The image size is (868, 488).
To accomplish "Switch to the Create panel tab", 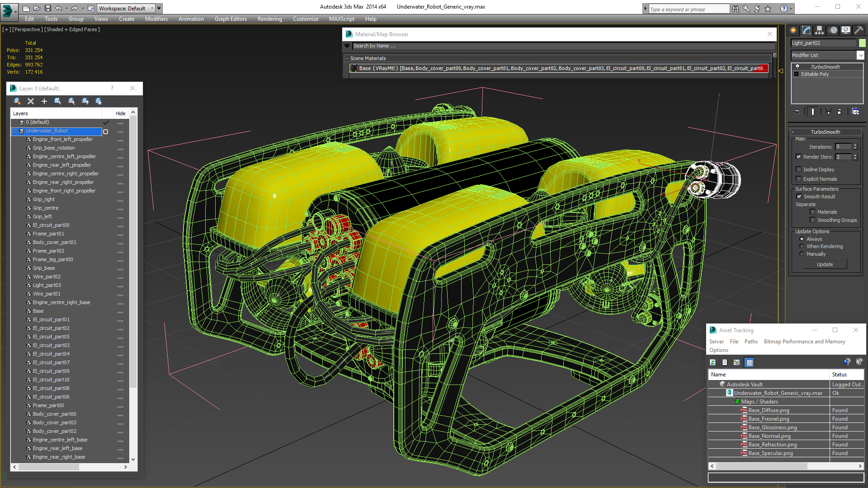I will pos(793,30).
